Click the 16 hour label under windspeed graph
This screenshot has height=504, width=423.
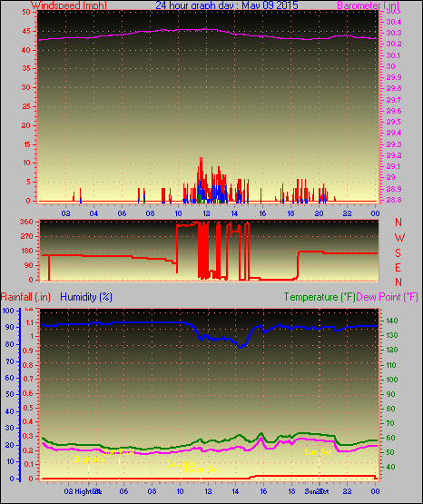tap(262, 213)
